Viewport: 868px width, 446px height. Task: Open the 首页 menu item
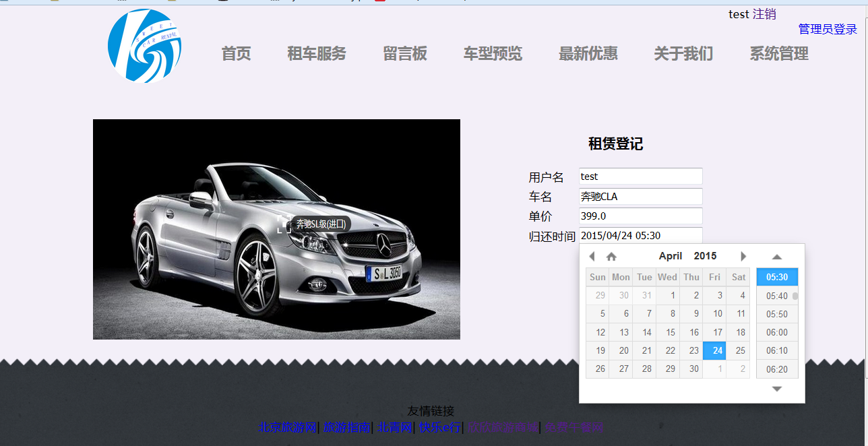pos(236,54)
